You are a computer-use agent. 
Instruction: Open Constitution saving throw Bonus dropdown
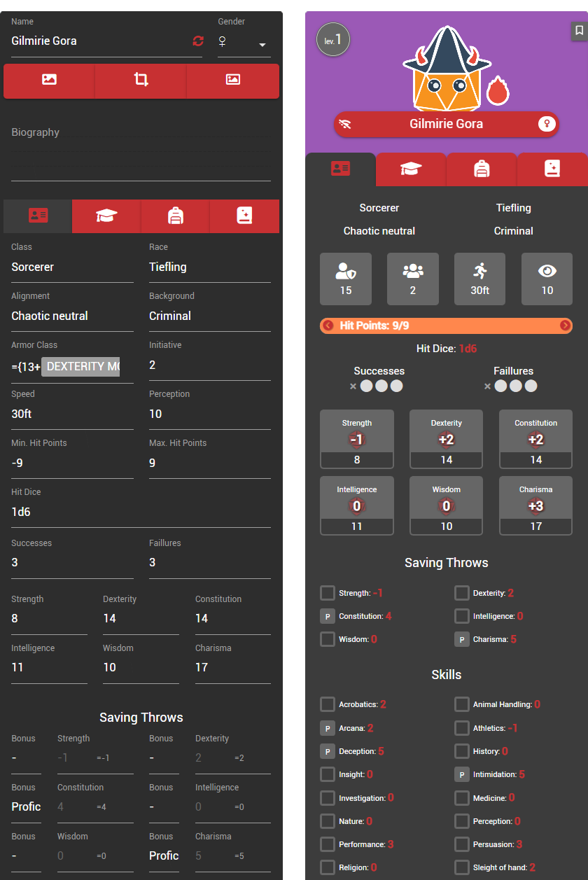(x=26, y=806)
